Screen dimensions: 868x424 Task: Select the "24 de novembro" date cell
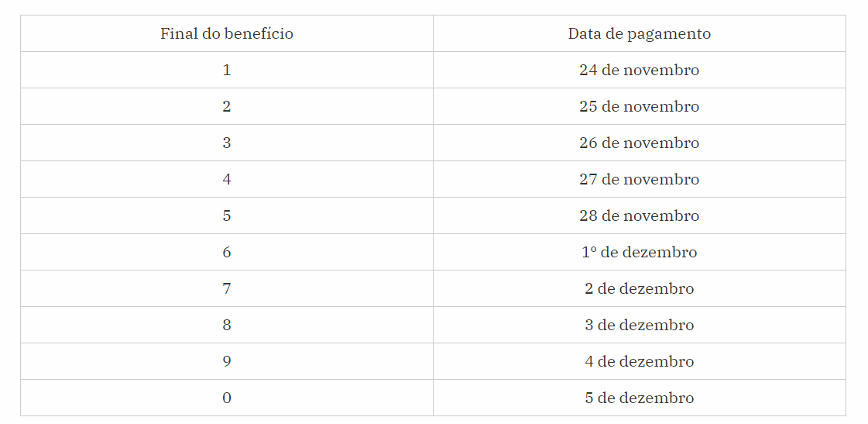pos(639,70)
